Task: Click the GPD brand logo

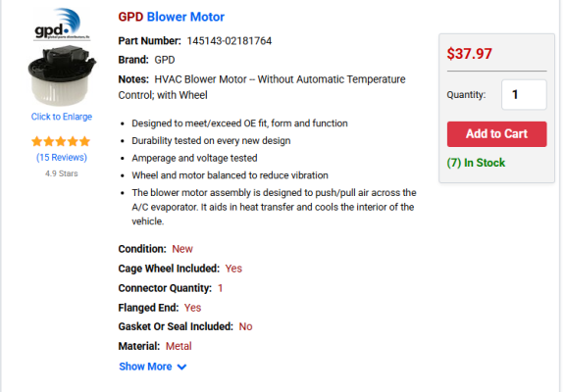Action: pyautogui.click(x=61, y=24)
